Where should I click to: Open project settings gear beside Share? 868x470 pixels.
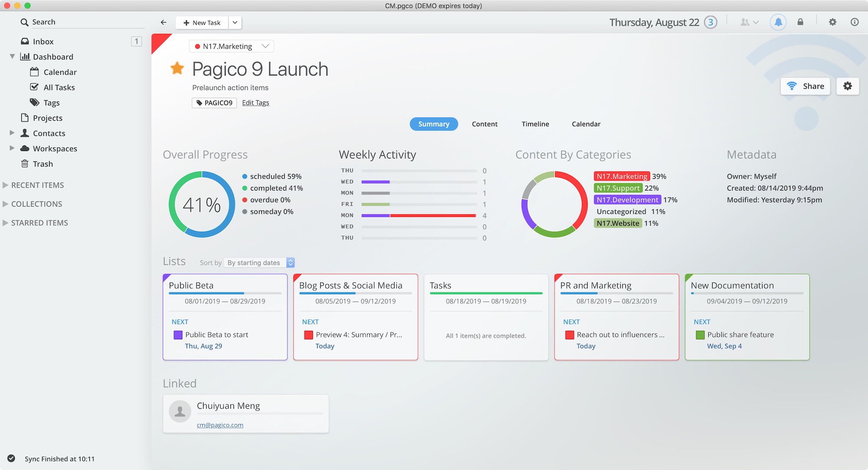848,86
